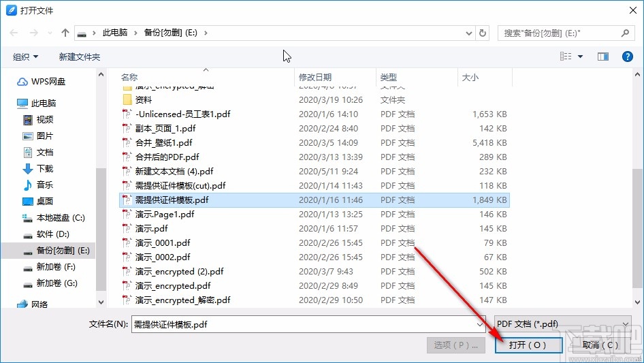Select 需提供证件模板(cut).pdf file
The width and height of the screenshot is (644, 363).
click(315, 186)
